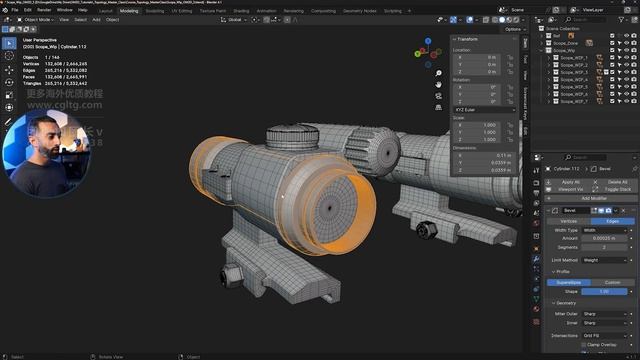
Task: Toggle Bevel modifier render camera icon
Action: tap(609, 211)
